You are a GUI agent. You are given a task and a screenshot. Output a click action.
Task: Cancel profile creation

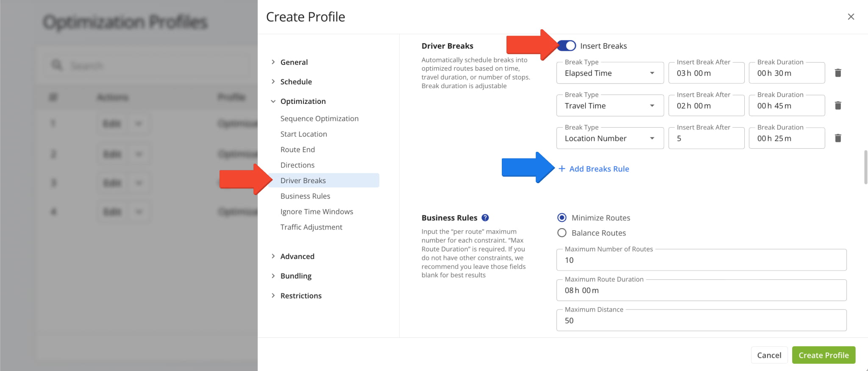pyautogui.click(x=769, y=355)
